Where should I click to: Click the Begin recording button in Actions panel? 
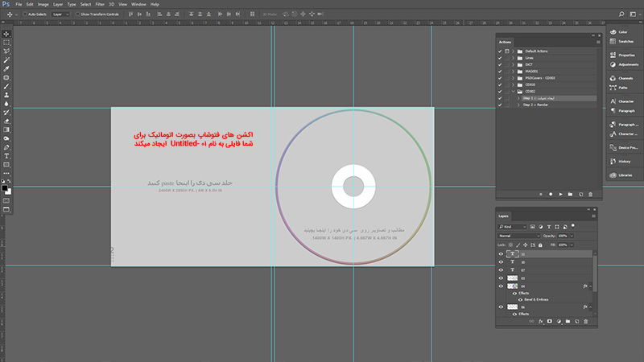551,194
